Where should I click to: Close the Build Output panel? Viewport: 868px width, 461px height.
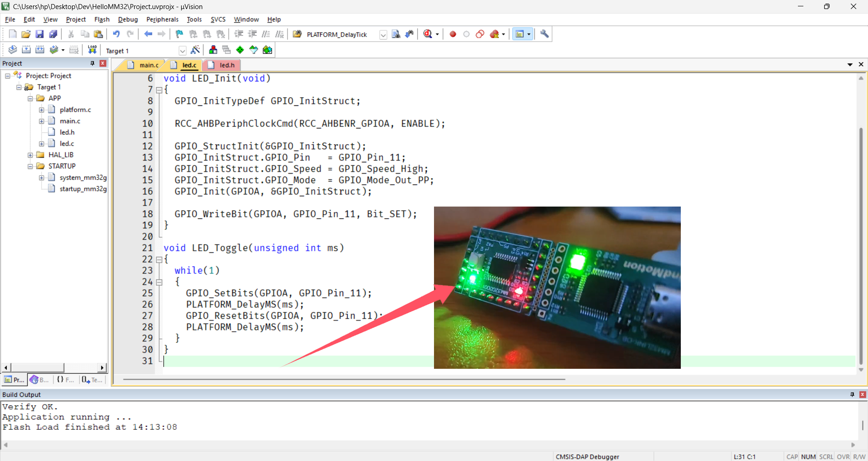pos(862,395)
